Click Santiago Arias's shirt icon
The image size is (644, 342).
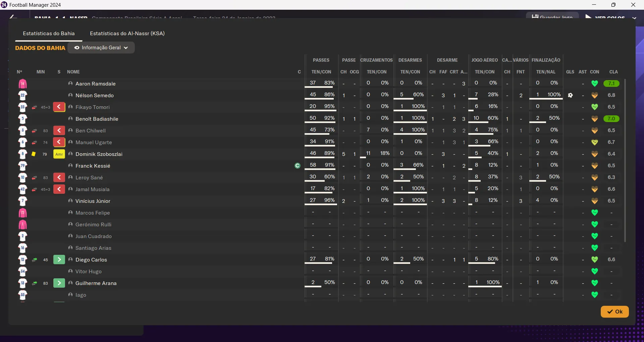tap(23, 248)
